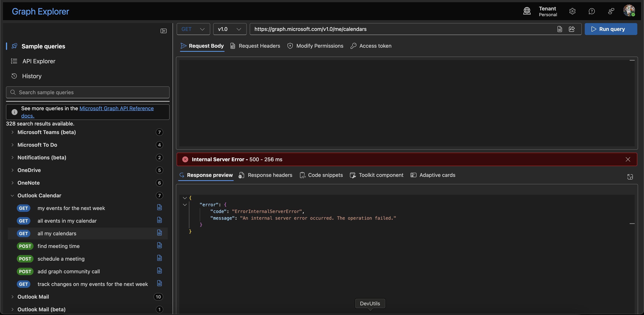Click the "ErrorInternalServerError" code value
This screenshot has width=644, height=315.
[x=267, y=211]
